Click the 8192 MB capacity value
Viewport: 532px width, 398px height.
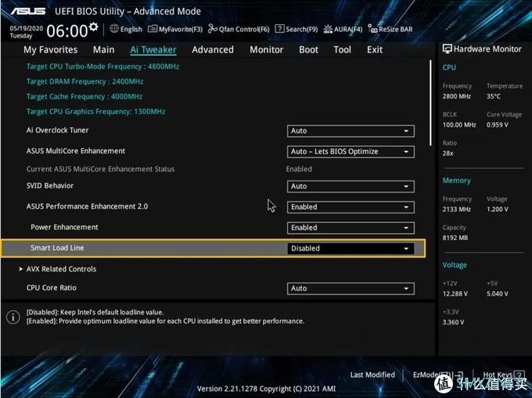coord(455,238)
